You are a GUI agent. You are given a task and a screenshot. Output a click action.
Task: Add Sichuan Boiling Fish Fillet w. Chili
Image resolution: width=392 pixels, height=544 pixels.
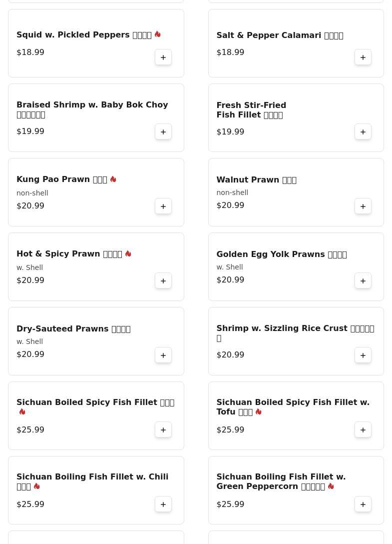(163, 504)
